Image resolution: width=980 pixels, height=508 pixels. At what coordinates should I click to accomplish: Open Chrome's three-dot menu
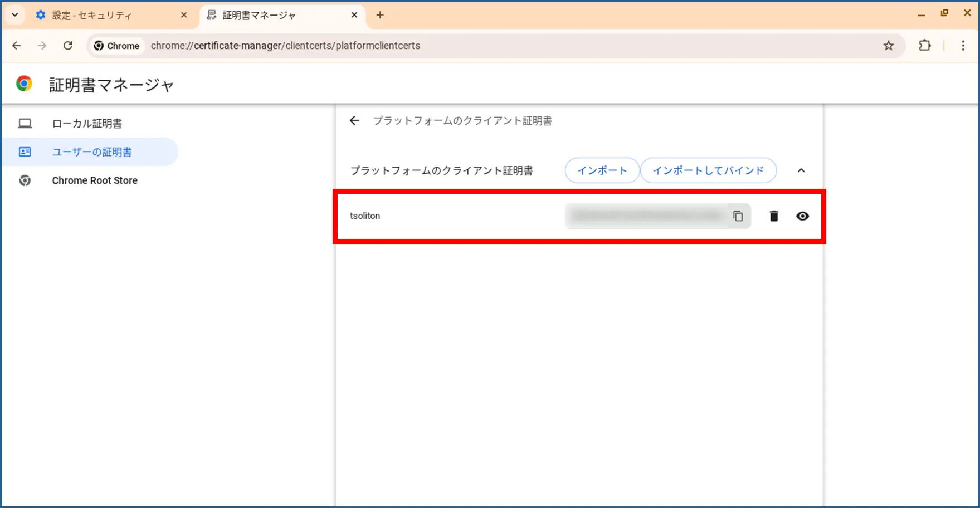pyautogui.click(x=963, y=46)
